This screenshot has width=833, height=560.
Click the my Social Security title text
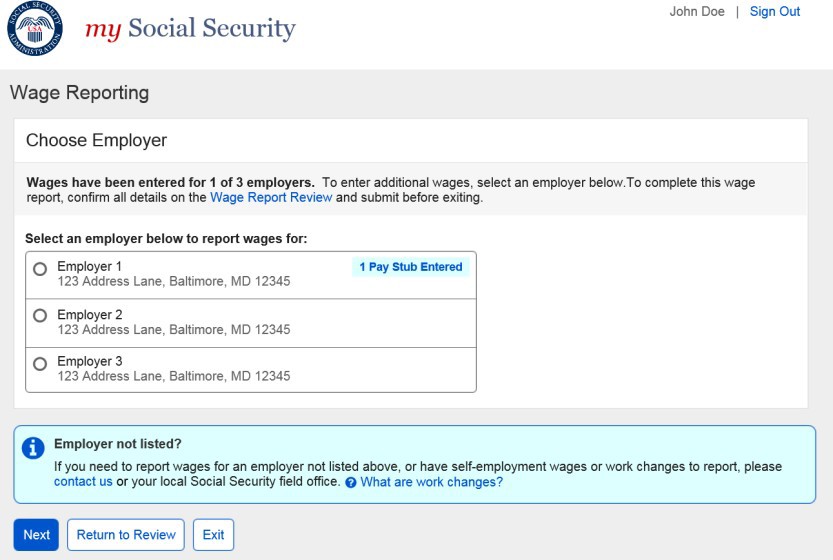pos(190,29)
